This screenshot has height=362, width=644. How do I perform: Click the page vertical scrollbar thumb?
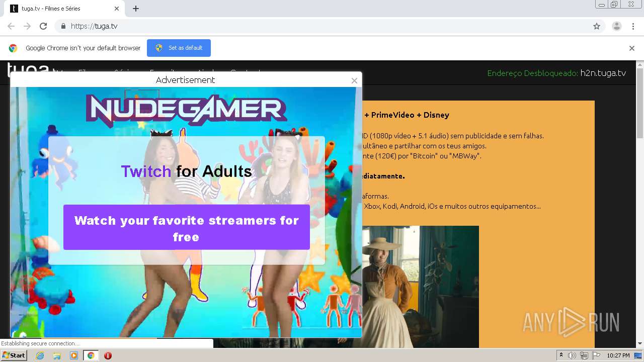click(640, 103)
